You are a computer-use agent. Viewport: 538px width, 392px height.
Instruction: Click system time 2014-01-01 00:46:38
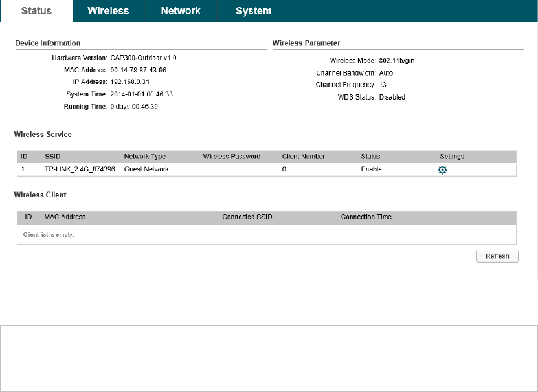141,94
